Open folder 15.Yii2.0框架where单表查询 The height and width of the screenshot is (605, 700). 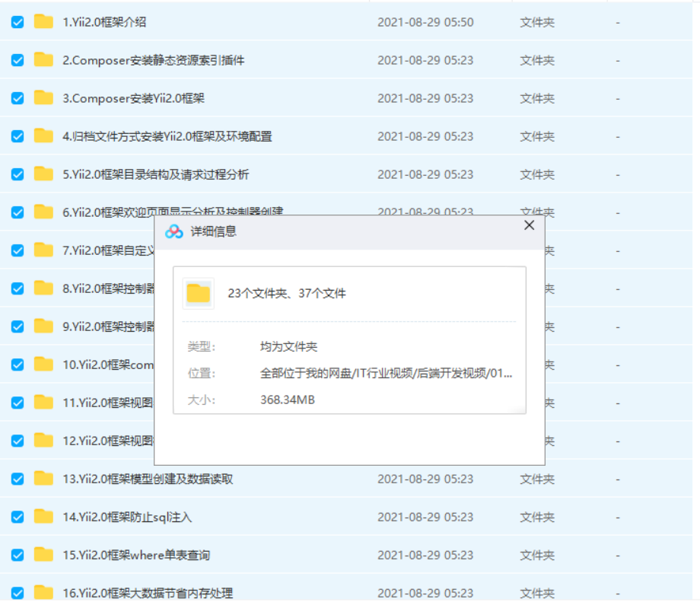[136, 555]
